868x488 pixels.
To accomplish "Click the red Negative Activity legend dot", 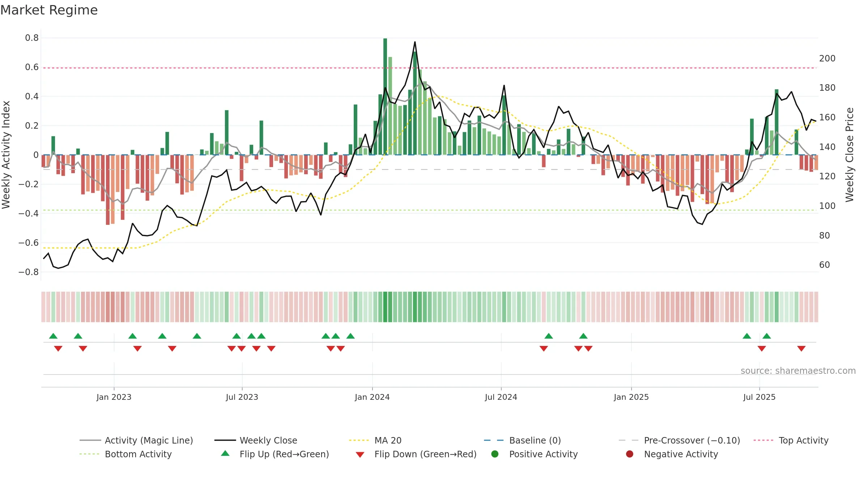I will [x=630, y=454].
